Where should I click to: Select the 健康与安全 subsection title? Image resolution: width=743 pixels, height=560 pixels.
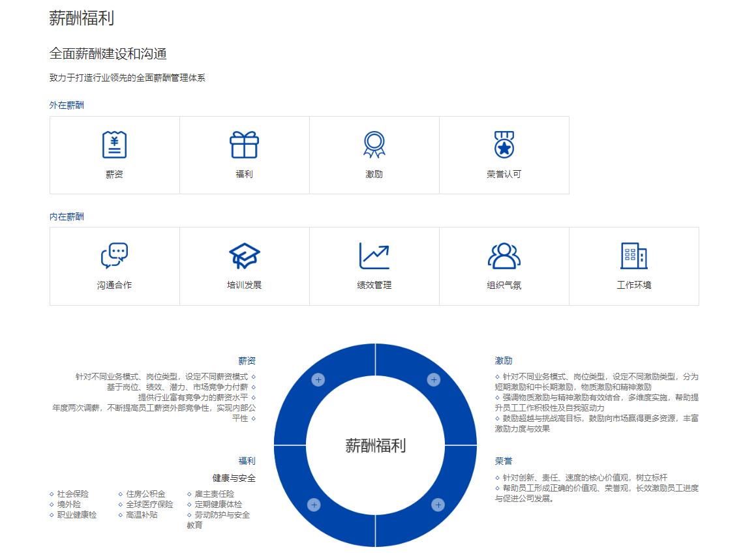(x=233, y=478)
